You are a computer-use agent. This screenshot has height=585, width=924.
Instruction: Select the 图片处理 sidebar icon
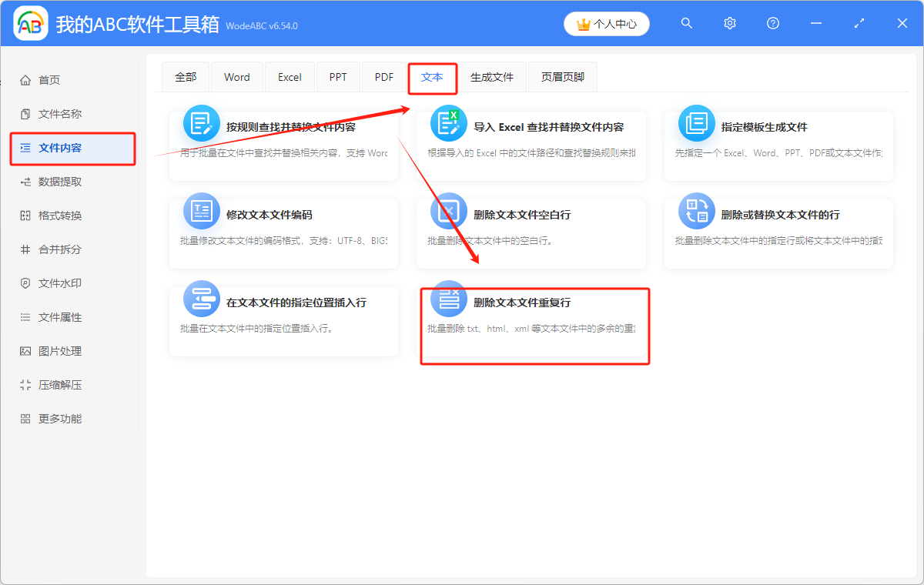click(x=25, y=350)
